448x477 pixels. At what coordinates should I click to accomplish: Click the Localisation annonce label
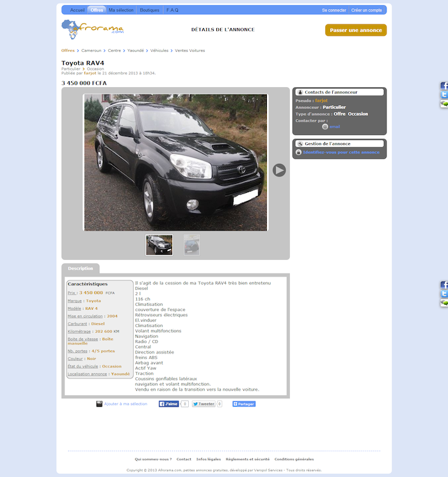pyautogui.click(x=87, y=374)
